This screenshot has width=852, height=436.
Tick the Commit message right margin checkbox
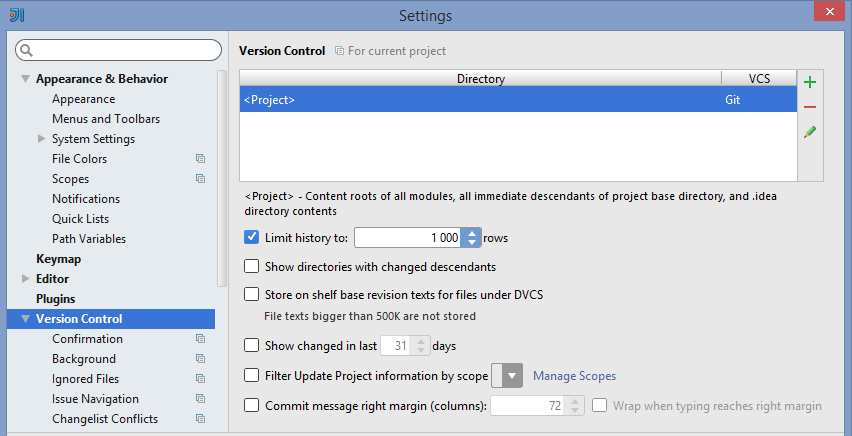251,405
